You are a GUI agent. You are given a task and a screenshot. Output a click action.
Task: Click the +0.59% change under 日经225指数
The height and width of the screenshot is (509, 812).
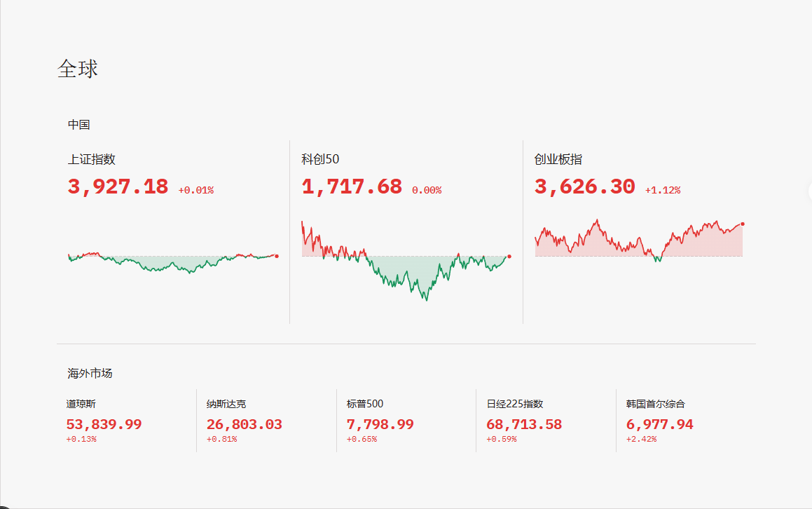click(502, 439)
